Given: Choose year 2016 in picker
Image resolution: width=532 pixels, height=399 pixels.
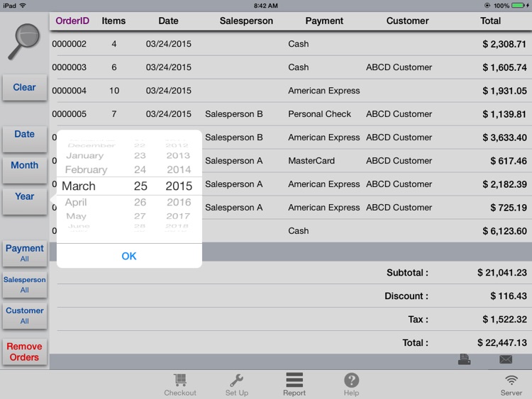Looking at the screenshot, I should click(x=179, y=202).
